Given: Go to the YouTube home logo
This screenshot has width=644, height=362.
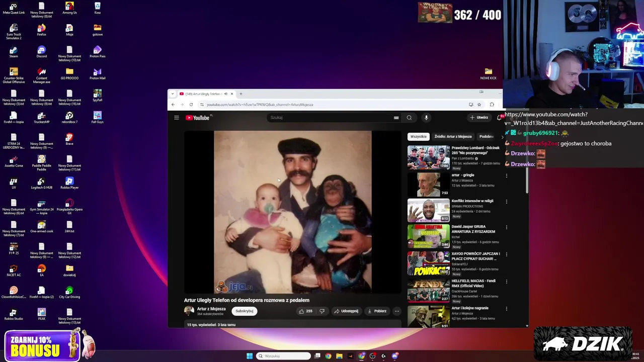Looking at the screenshot, I should pos(197,118).
